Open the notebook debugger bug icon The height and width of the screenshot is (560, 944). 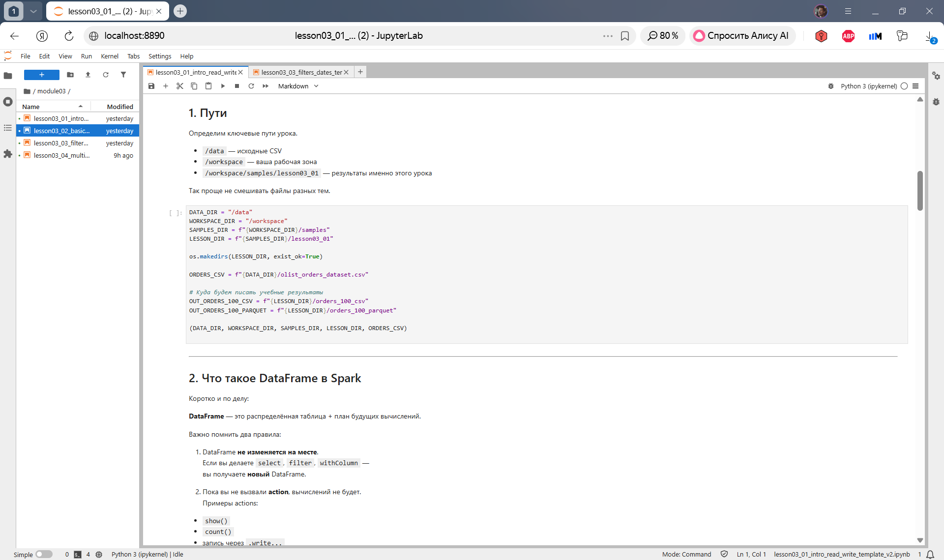click(831, 86)
